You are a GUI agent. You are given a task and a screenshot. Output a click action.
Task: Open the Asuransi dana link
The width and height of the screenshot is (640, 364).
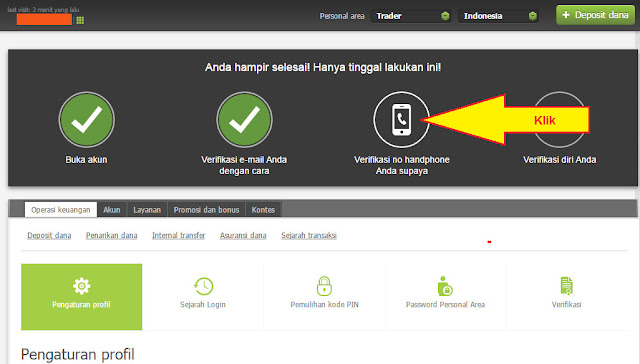click(243, 235)
